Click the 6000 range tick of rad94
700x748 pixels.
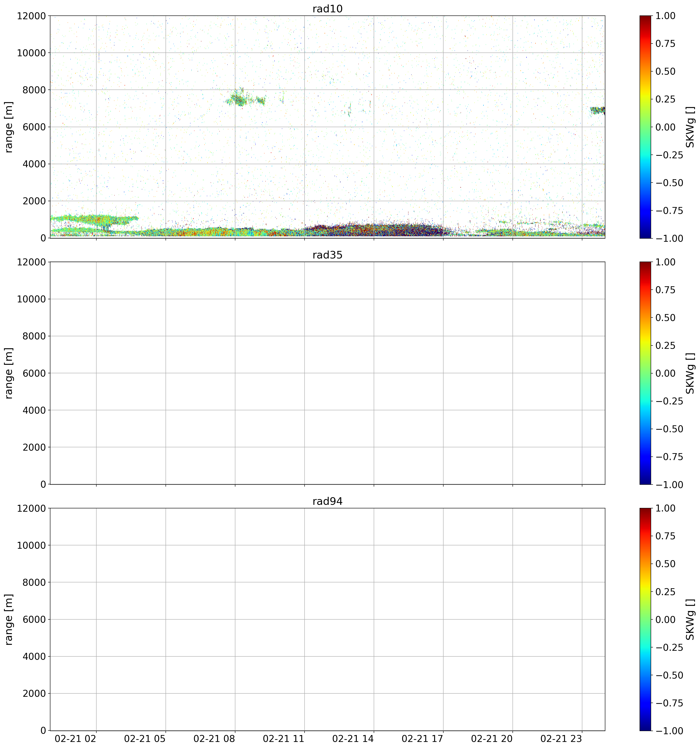pyautogui.click(x=34, y=620)
